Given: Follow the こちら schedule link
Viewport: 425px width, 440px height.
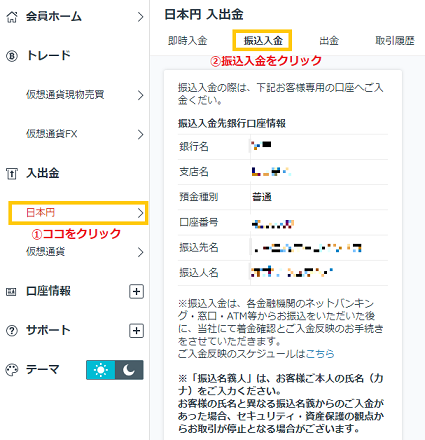Looking at the screenshot, I should (x=320, y=354).
